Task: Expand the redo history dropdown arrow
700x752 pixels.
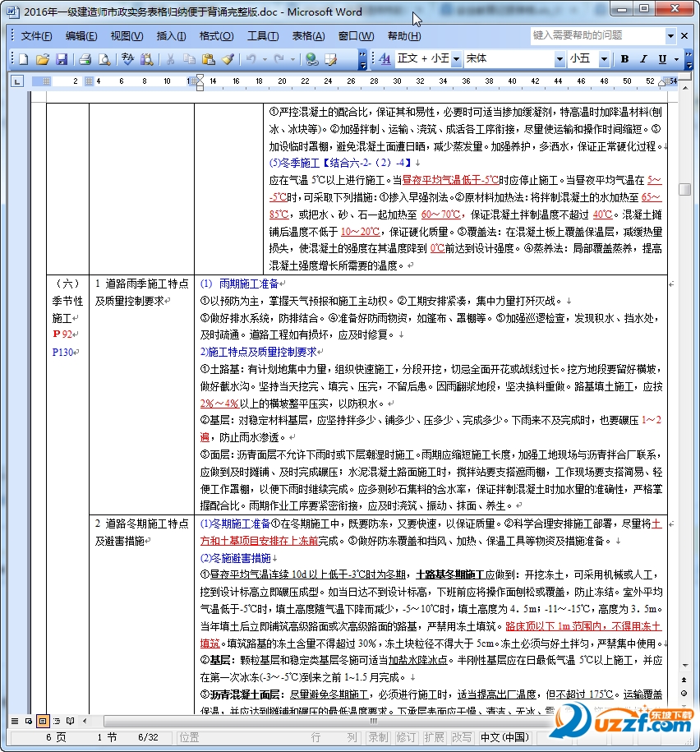Action: tap(292, 59)
